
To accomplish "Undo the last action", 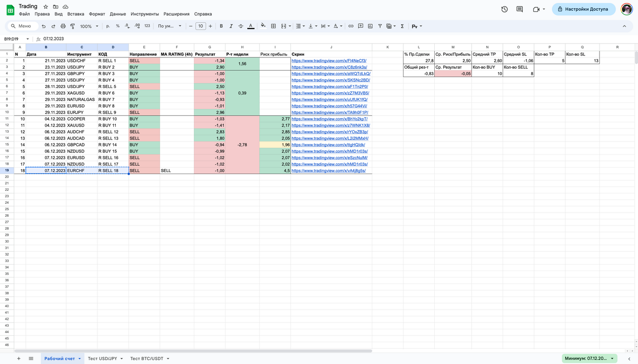I will coord(44,26).
